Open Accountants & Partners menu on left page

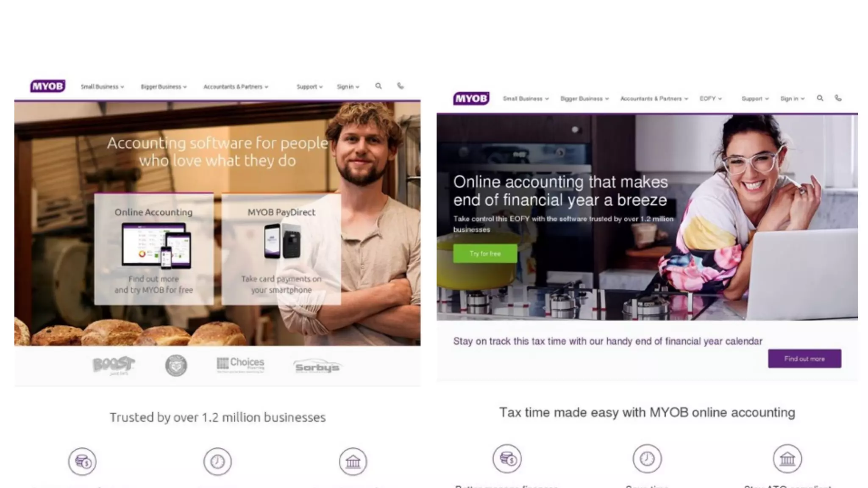tap(236, 87)
